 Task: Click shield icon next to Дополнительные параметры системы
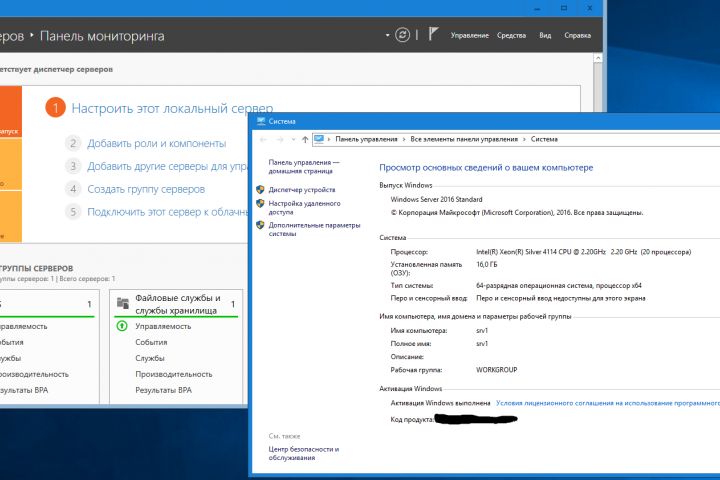click(x=260, y=225)
